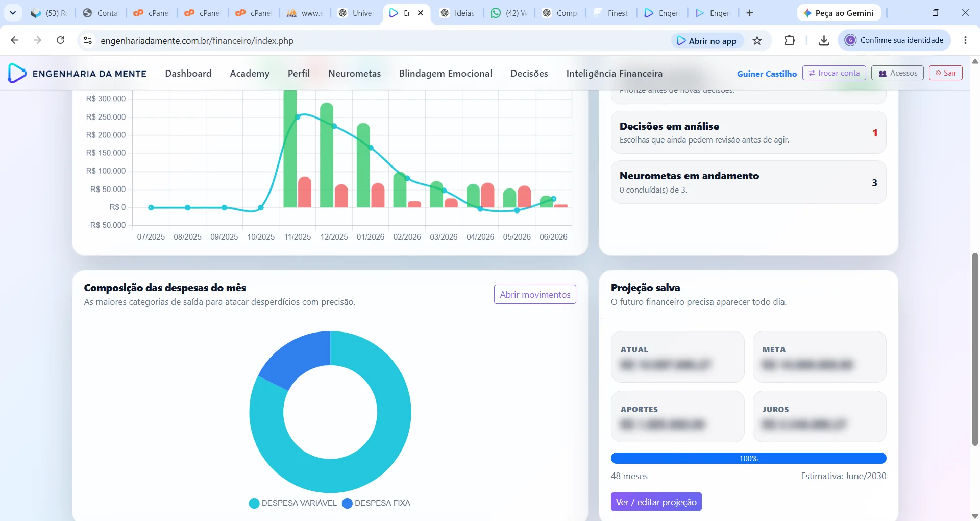This screenshot has width=980, height=521.
Task: Click the Engenharia da Mente logo
Action: (x=77, y=74)
